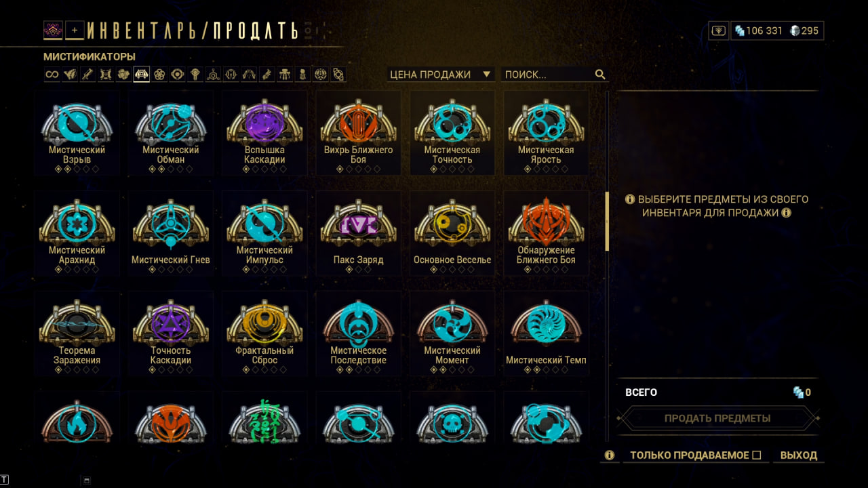Image resolution: width=868 pixels, height=488 pixels.
Task: Switch to the highlighted arcanes category tab
Action: click(142, 75)
